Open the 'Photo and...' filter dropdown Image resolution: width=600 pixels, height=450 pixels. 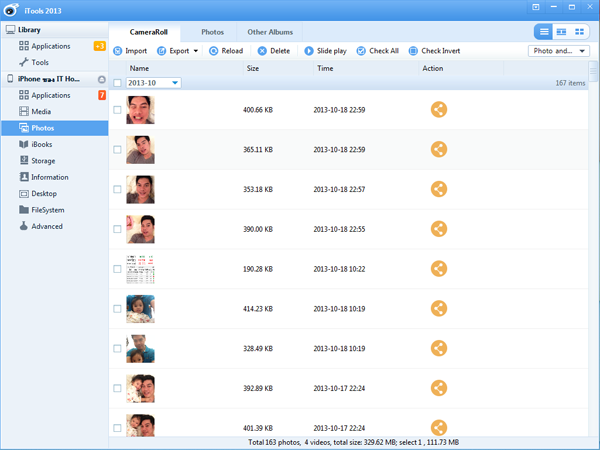[558, 50]
